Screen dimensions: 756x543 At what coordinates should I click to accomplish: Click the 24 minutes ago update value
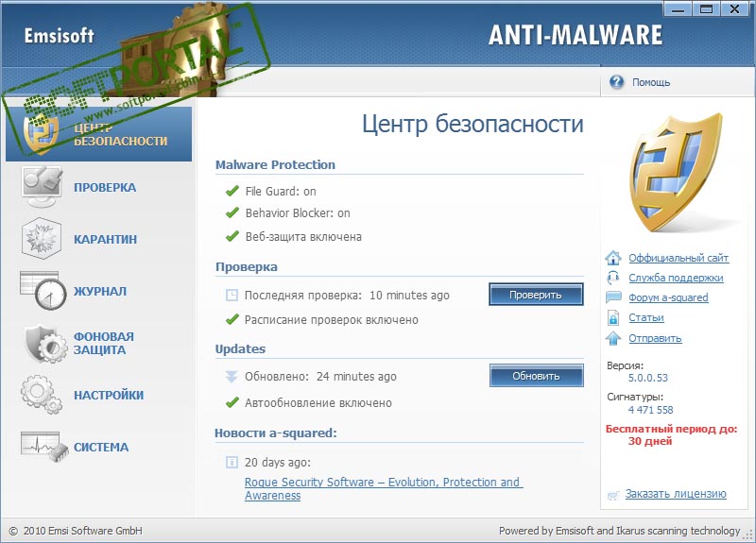[x=356, y=377]
